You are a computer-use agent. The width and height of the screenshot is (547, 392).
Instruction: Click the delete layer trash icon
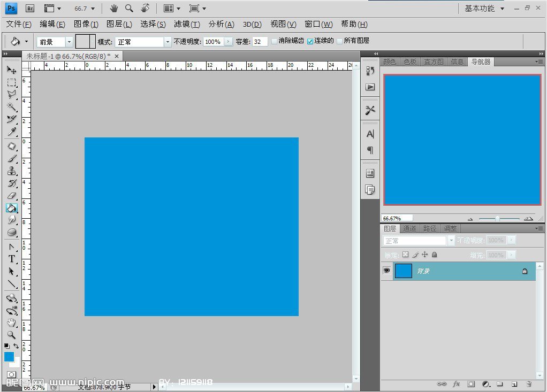click(x=528, y=384)
